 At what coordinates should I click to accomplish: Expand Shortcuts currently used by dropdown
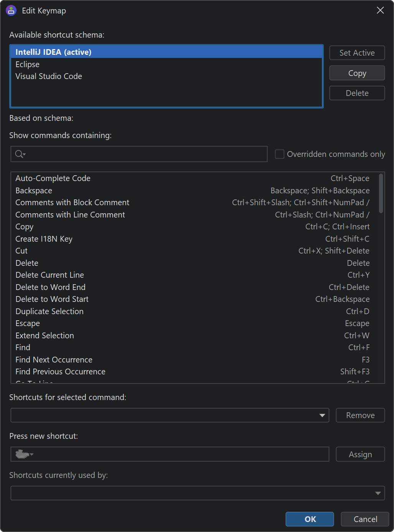[378, 493]
